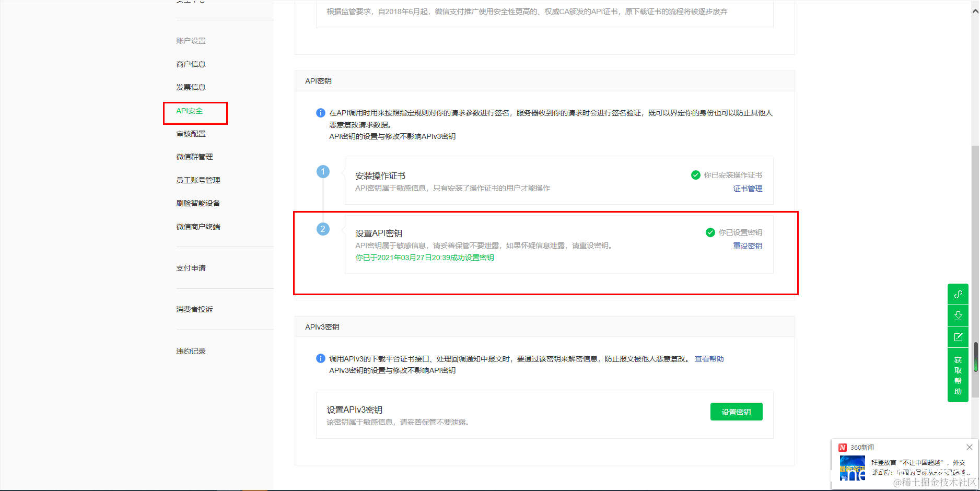Close the 360新闻 notification popup
This screenshot has height=491, width=980.
(x=969, y=447)
